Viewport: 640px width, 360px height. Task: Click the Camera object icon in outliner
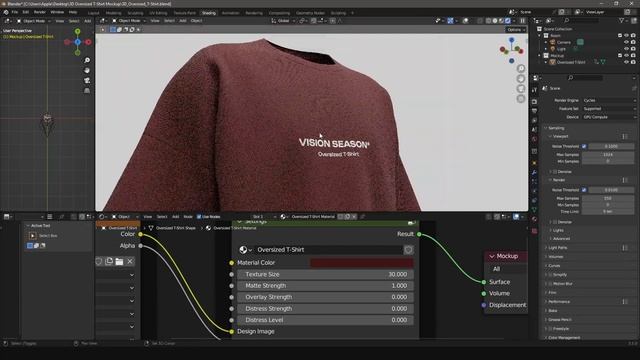click(x=553, y=42)
